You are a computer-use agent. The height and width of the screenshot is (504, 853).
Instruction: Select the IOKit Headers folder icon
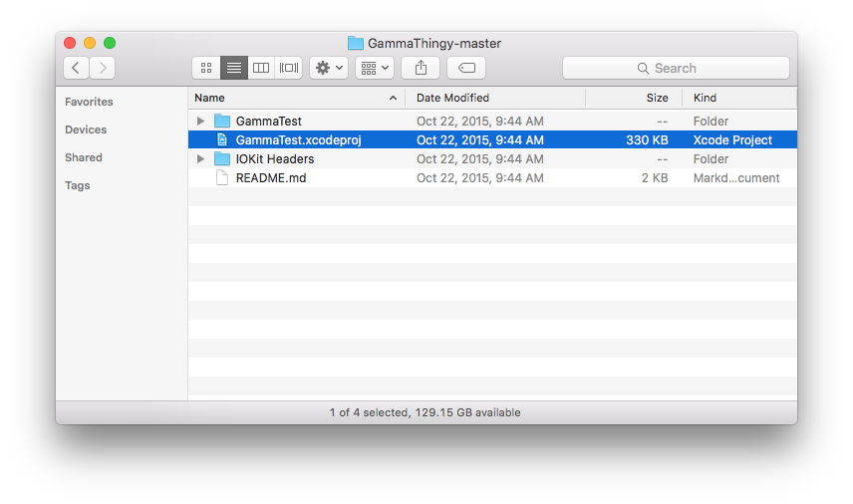pyautogui.click(x=222, y=158)
